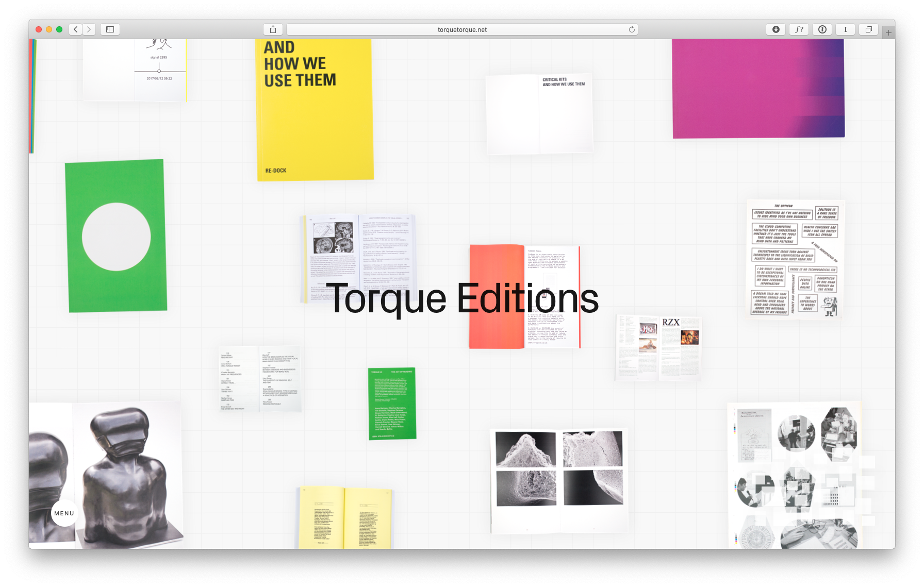Screen dimensions: 924x587
Task: Go back to the previous page
Action: 76,29
